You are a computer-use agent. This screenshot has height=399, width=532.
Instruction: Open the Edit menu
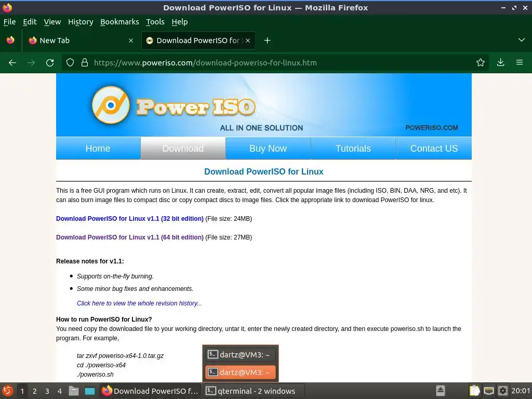pyautogui.click(x=30, y=22)
